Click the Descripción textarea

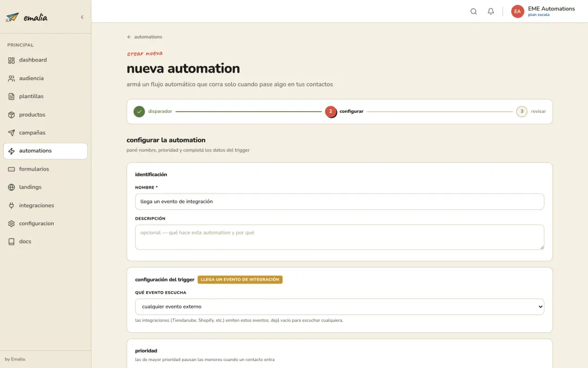click(x=339, y=237)
